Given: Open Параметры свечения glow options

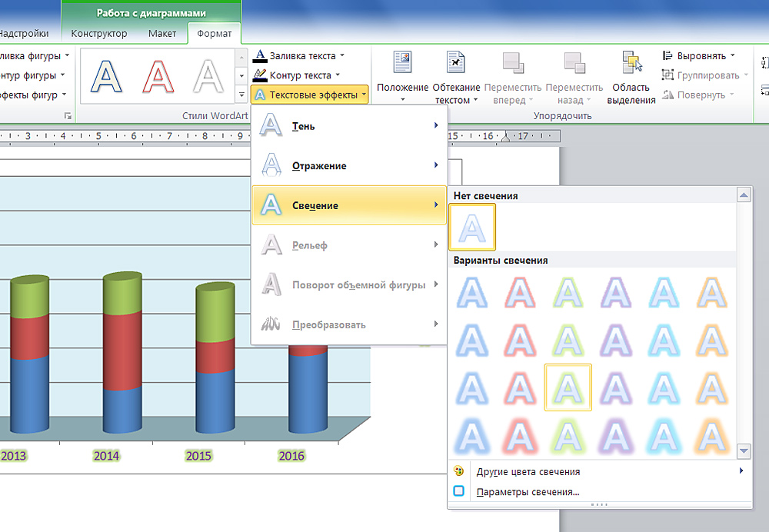Looking at the screenshot, I should 528,492.
